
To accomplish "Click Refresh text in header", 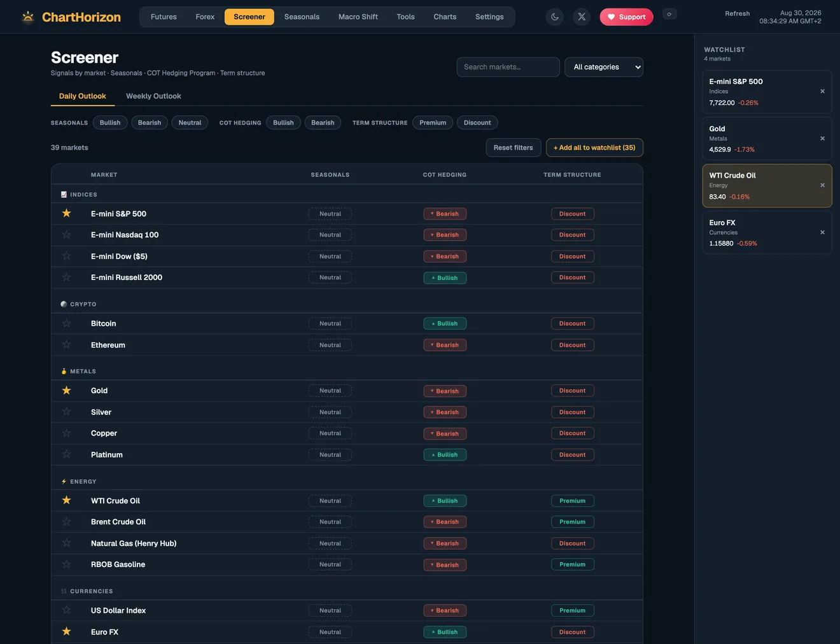I will (738, 13).
